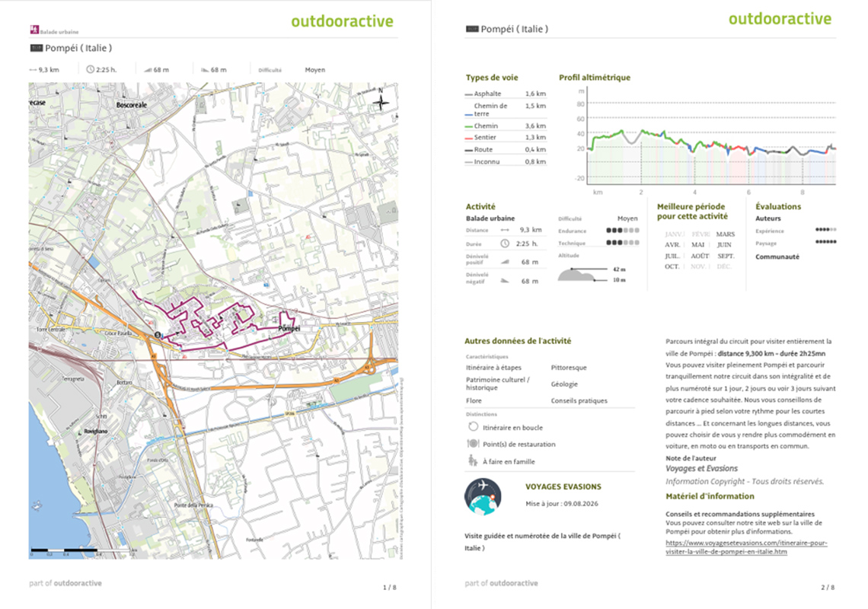The image size is (868, 609).
Task: Click the AOÛT month in best period
Action: [x=700, y=256]
